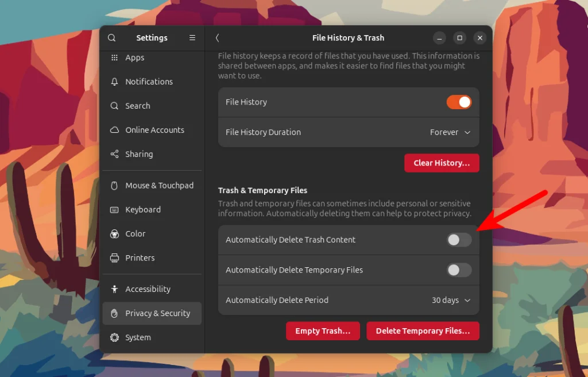Navigate back using the left chevron arrow
Viewport: 588px width, 377px height.
218,37
